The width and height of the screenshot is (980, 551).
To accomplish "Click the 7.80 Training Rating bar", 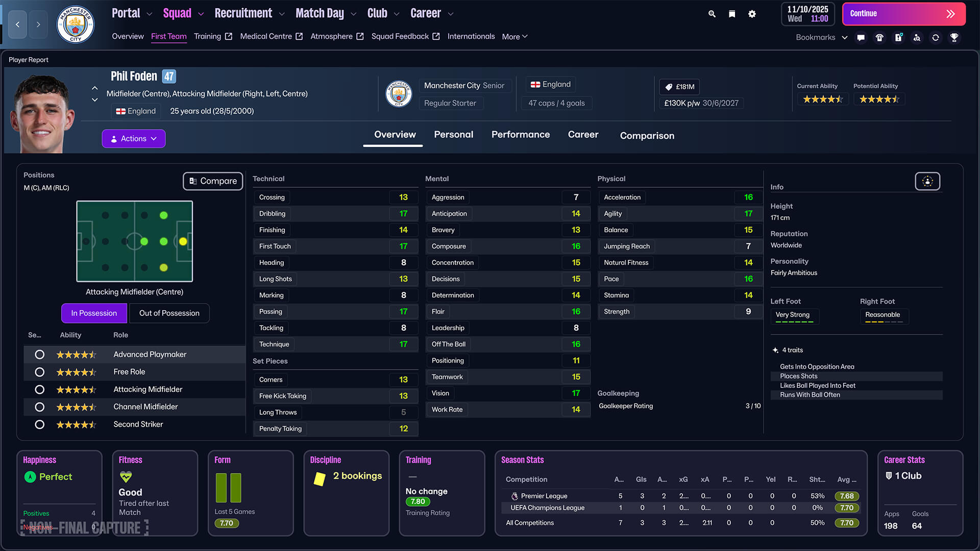I will [x=418, y=502].
